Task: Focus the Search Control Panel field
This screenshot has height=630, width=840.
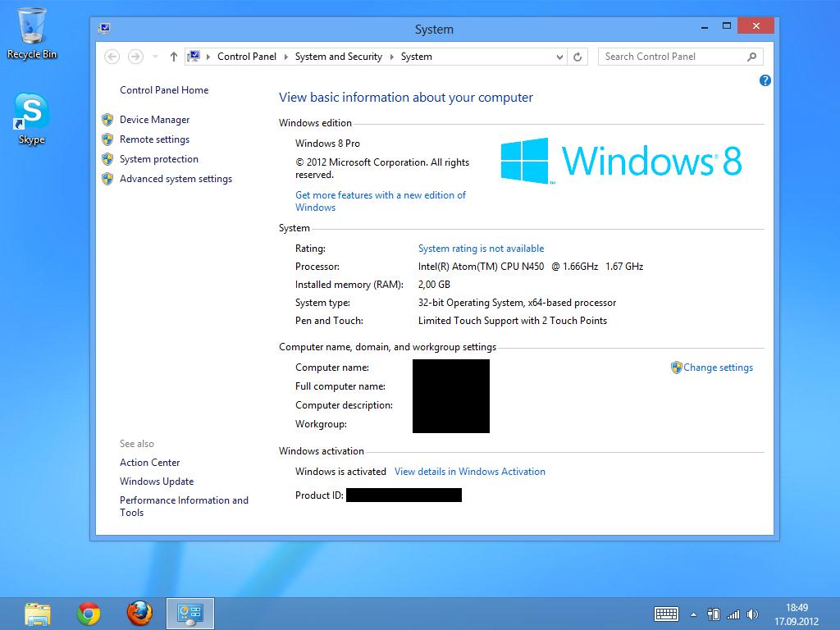Action: point(680,57)
